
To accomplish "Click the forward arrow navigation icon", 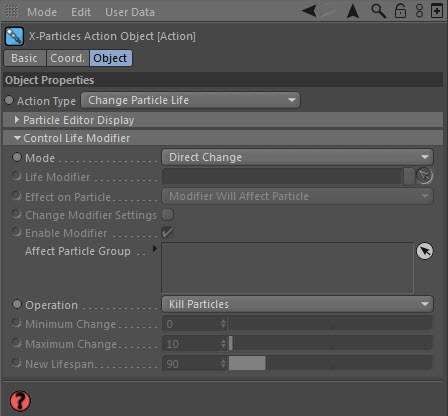I will click(x=329, y=12).
